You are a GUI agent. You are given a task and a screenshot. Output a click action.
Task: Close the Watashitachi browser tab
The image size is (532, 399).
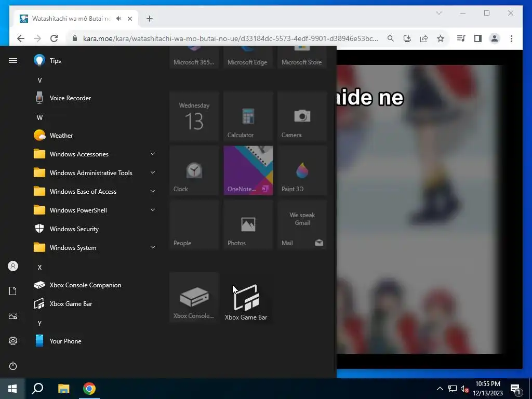click(x=129, y=19)
